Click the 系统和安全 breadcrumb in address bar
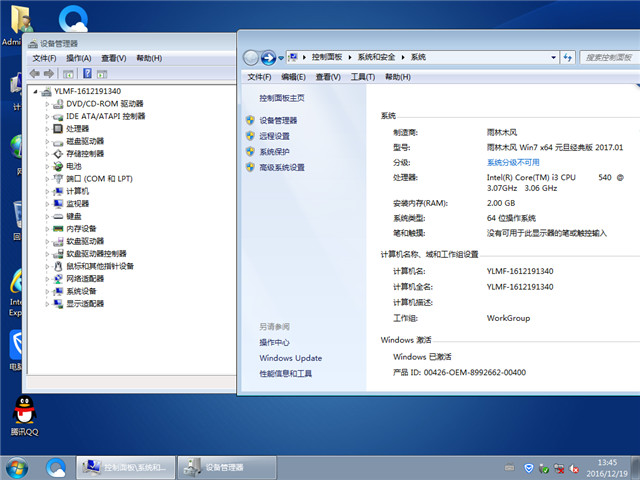Image resolution: width=640 pixels, height=480 pixels. tap(376, 57)
